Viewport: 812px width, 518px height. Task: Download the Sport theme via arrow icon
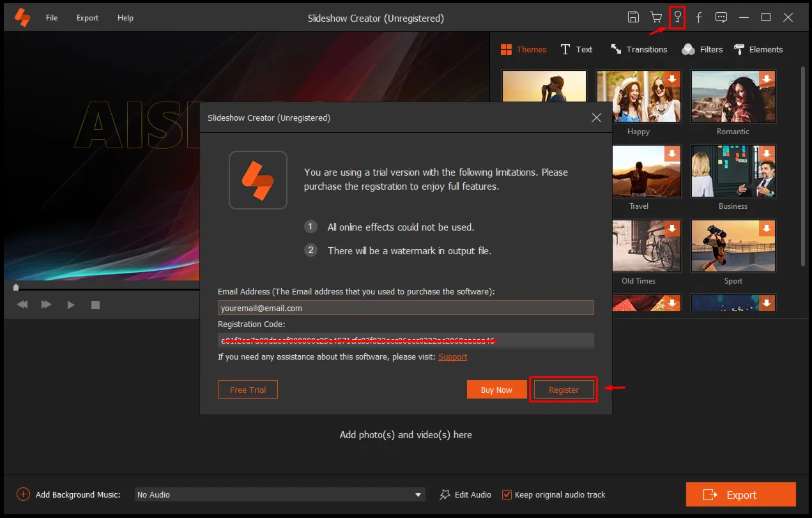(767, 229)
